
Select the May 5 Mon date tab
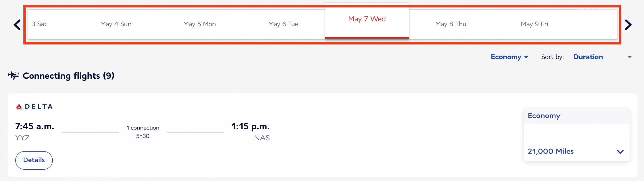[199, 24]
